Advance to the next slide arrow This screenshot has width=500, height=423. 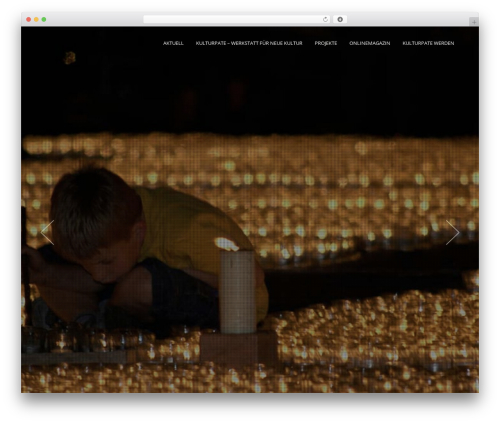tap(452, 232)
